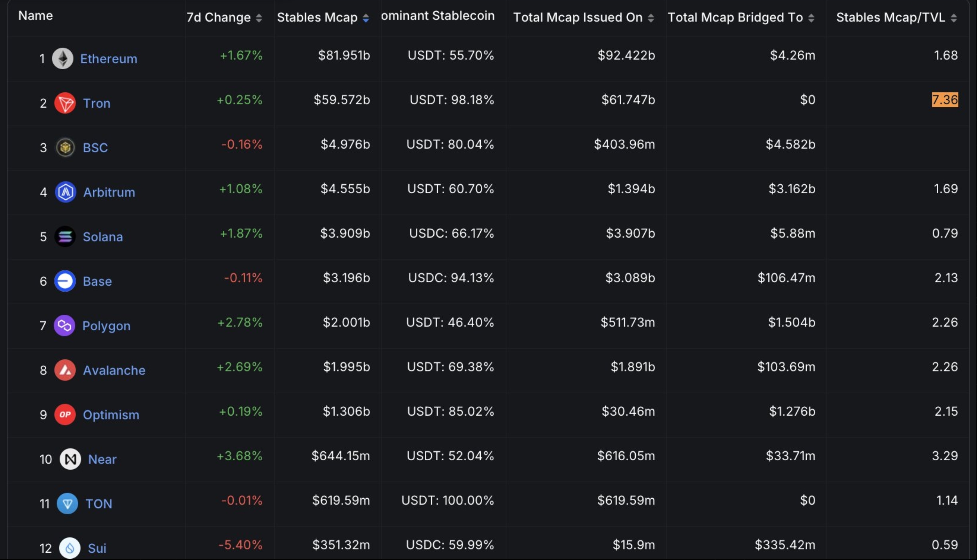
Task: Click the Name column header
Action: [35, 16]
